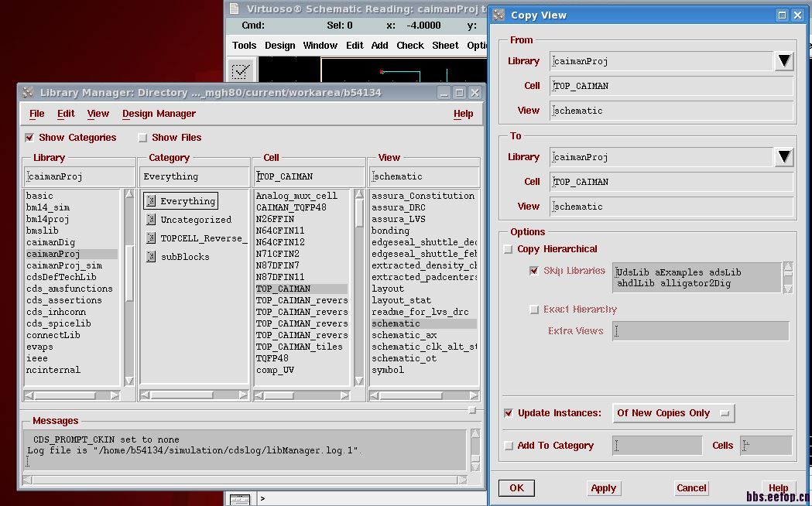The width and height of the screenshot is (812, 506).
Task: Enable the Copy Hierarchical option
Action: [x=509, y=249]
